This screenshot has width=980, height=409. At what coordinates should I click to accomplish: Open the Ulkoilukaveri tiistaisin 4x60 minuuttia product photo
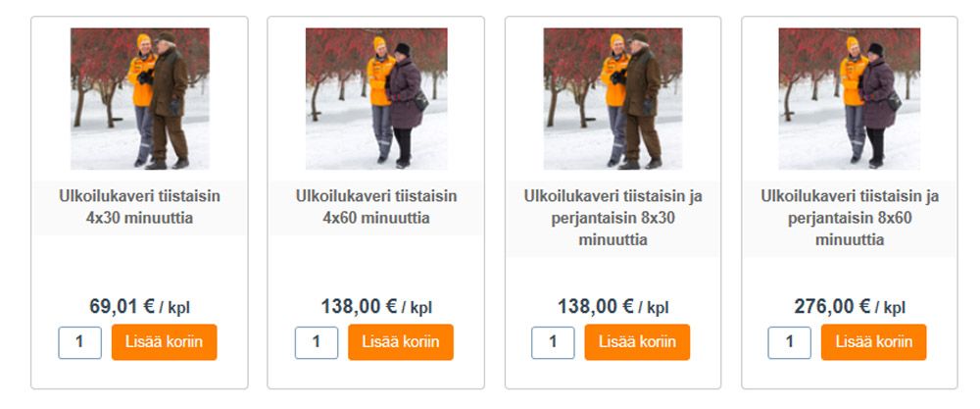(376, 99)
